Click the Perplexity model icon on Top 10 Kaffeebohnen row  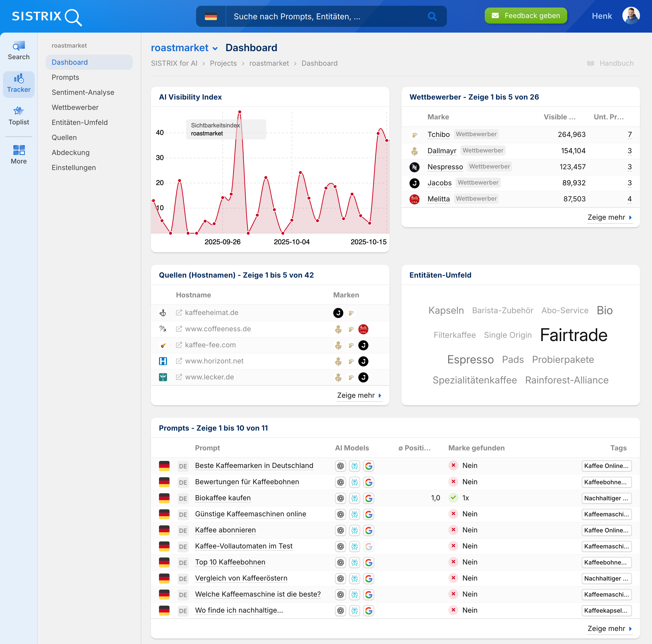pyautogui.click(x=355, y=563)
